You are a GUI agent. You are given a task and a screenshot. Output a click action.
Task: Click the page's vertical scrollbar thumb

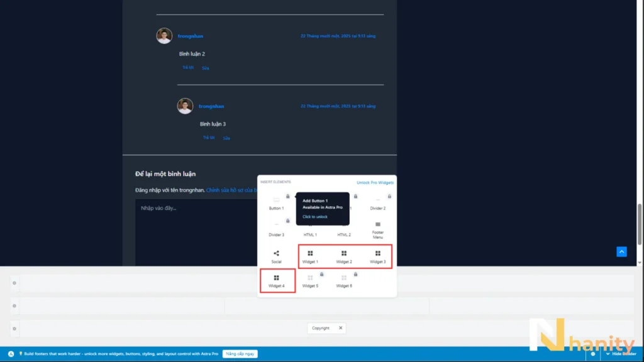tap(640, 224)
